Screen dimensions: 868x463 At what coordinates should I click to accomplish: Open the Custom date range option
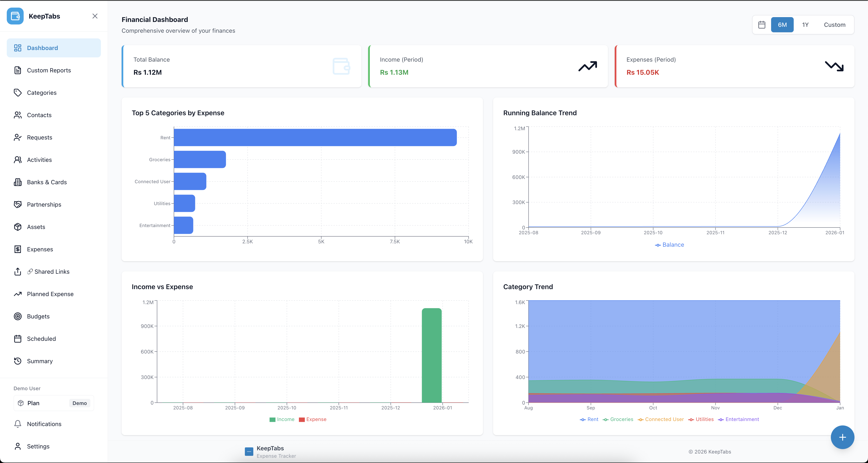(x=835, y=25)
